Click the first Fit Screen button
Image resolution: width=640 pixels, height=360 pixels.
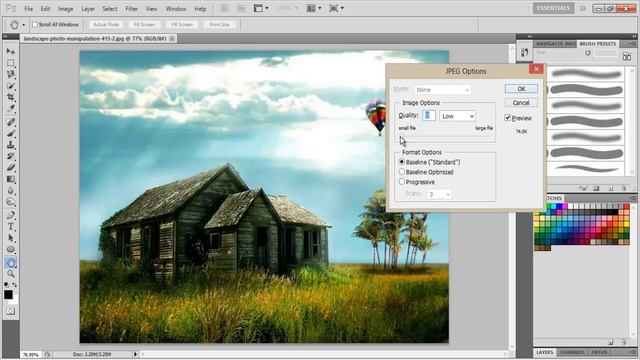click(x=144, y=24)
